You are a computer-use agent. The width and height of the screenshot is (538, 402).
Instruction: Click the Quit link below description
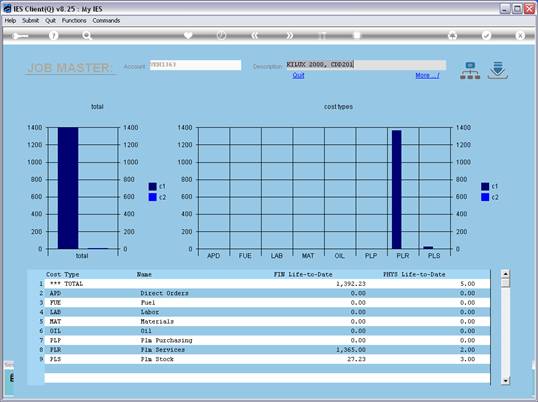coord(298,75)
